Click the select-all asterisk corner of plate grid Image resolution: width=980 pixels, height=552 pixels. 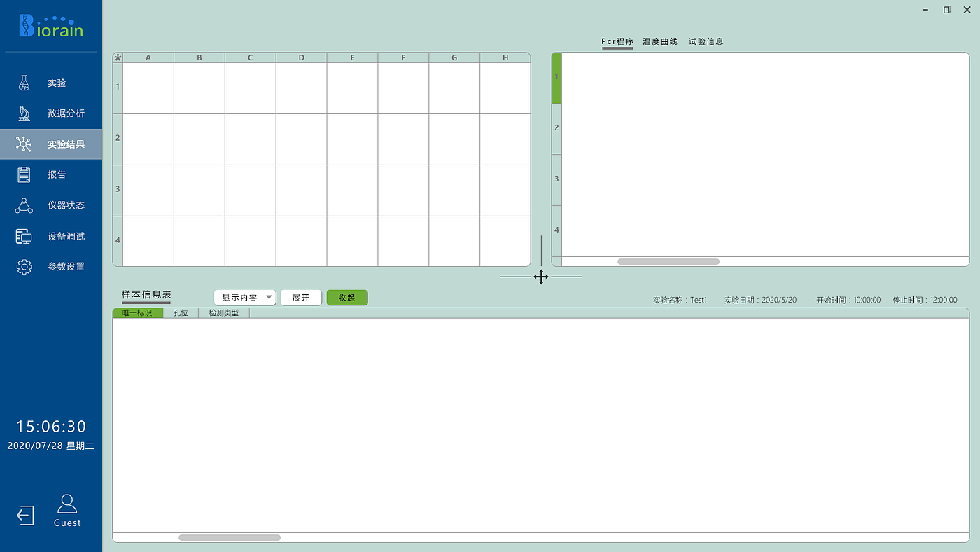pos(118,57)
